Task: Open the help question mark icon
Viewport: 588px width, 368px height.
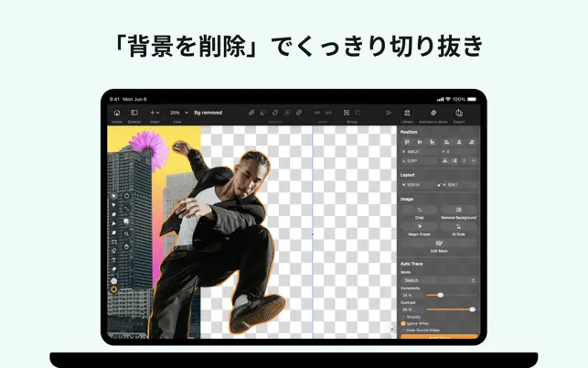Action: (x=391, y=330)
